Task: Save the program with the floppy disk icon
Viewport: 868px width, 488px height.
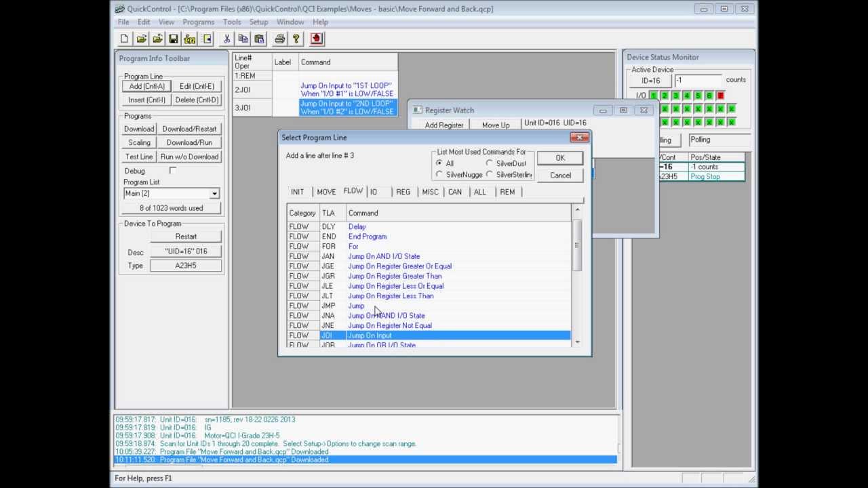Action: (x=174, y=39)
